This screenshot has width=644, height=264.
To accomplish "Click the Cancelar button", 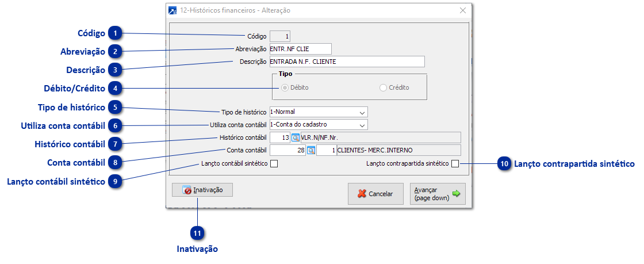I will pos(375,194).
